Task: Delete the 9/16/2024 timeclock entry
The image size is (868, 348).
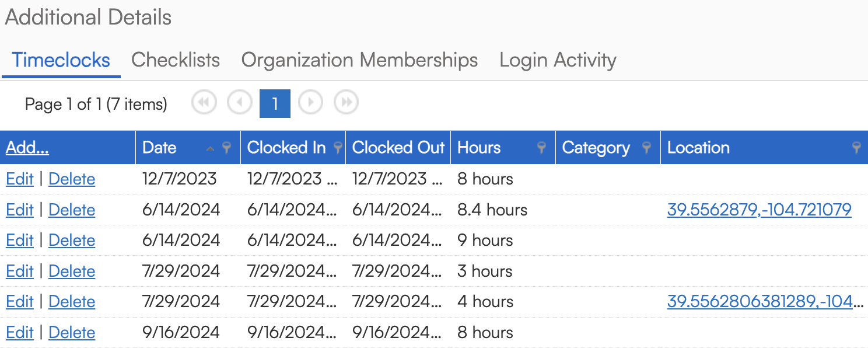Action: [x=72, y=333]
